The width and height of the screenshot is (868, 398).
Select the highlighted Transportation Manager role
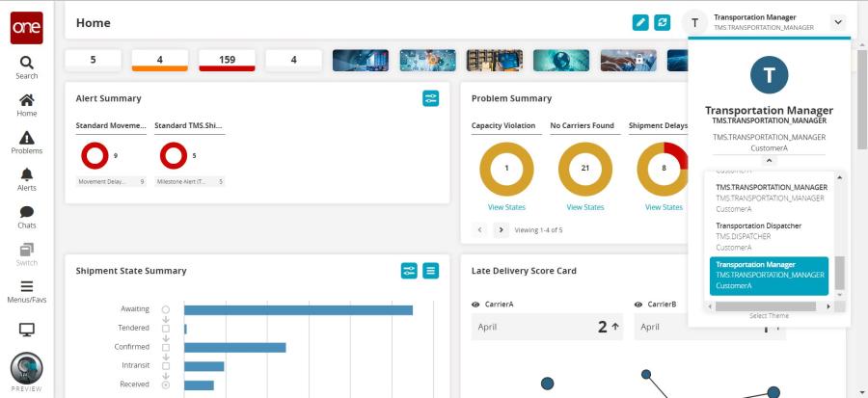pos(769,276)
